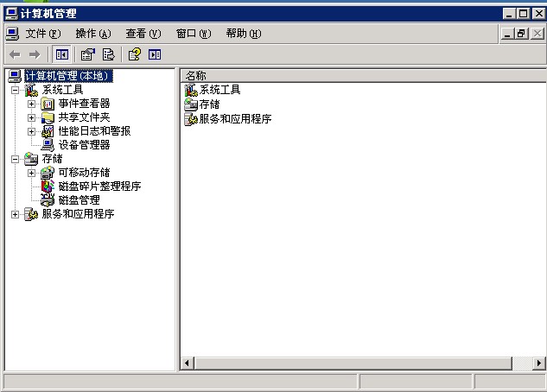Select 可移动存储 in the tree

click(84, 173)
